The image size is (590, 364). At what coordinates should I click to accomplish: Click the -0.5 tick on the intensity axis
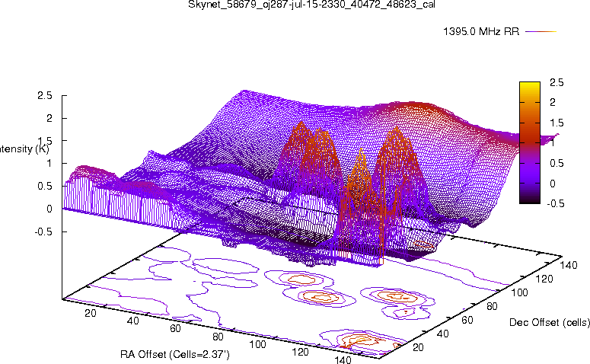pyautogui.click(x=43, y=231)
